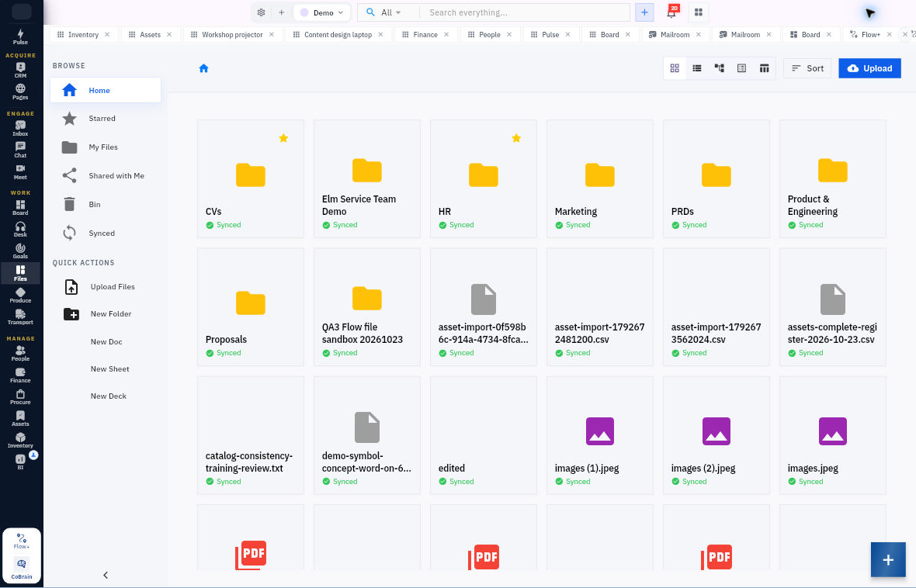Screen dimensions: 916x588
Task: Click New Folder quick action
Action: coord(106,314)
